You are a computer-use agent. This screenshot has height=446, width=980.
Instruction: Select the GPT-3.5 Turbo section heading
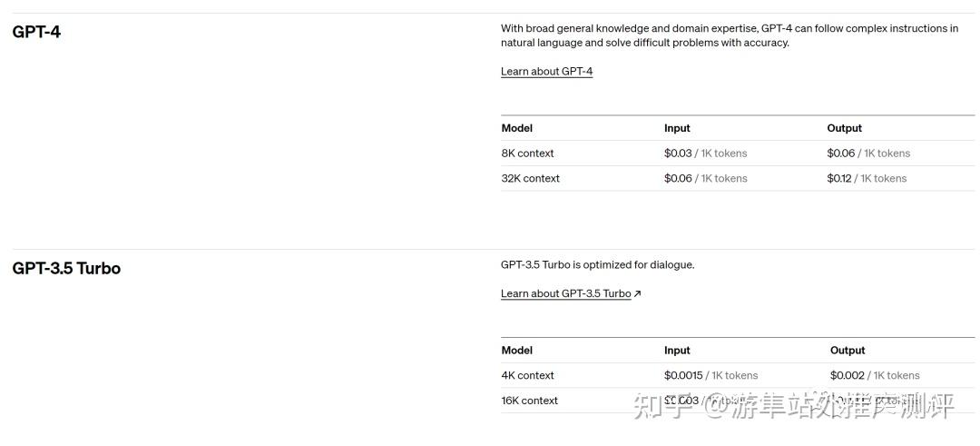[x=66, y=268]
